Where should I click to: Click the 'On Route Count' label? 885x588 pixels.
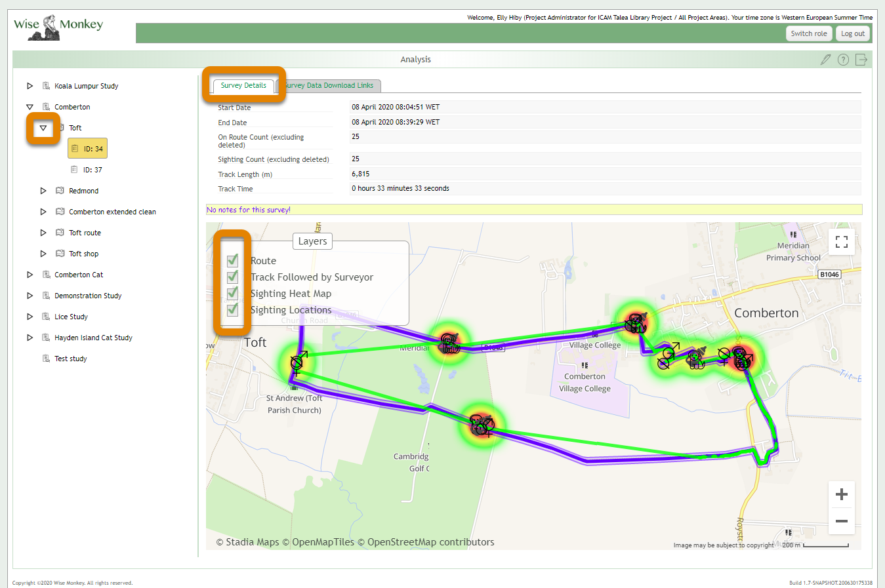261,141
